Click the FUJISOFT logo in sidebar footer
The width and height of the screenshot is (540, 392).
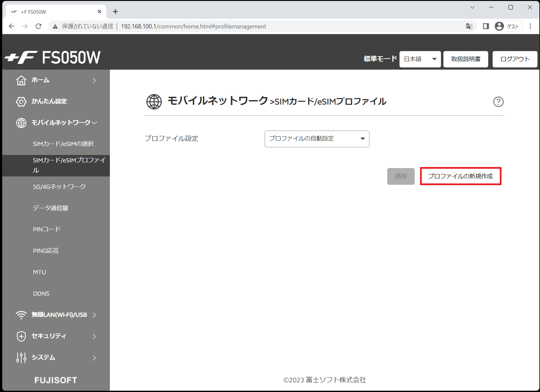coord(56,380)
